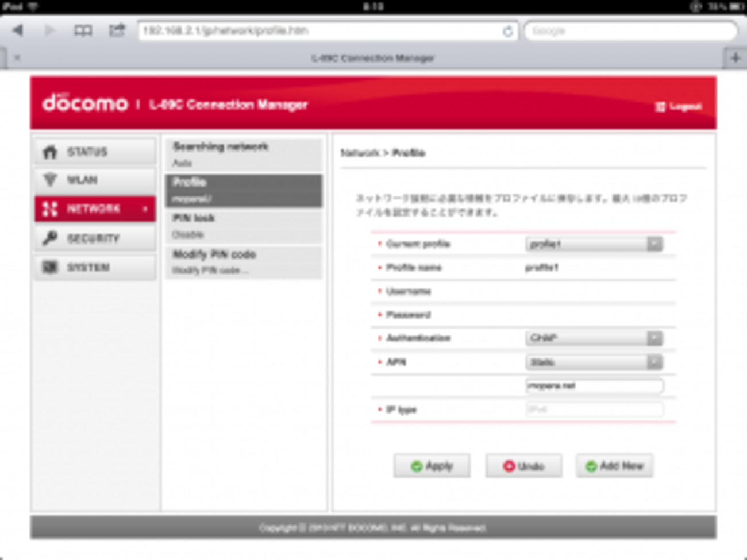The height and width of the screenshot is (560, 747).
Task: Open the STATUS section in the sidebar
Action: 95,152
